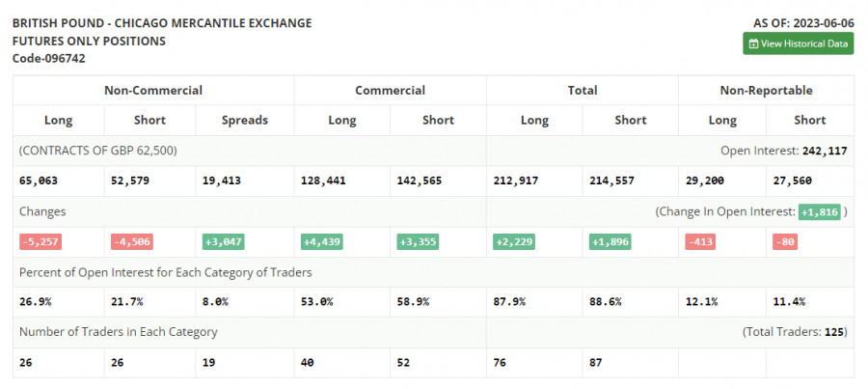Click the Total Traders 125 label
The width and height of the screenshot is (868, 389).
pos(794,331)
